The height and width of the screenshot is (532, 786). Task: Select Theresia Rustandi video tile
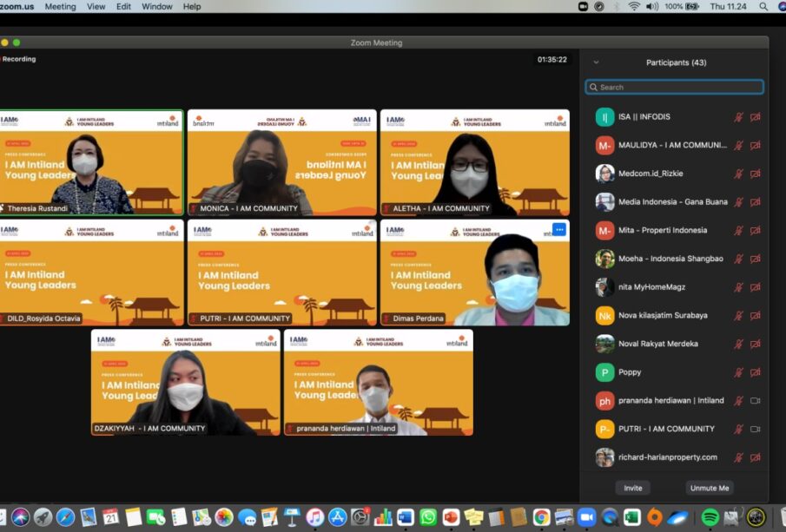click(92, 162)
